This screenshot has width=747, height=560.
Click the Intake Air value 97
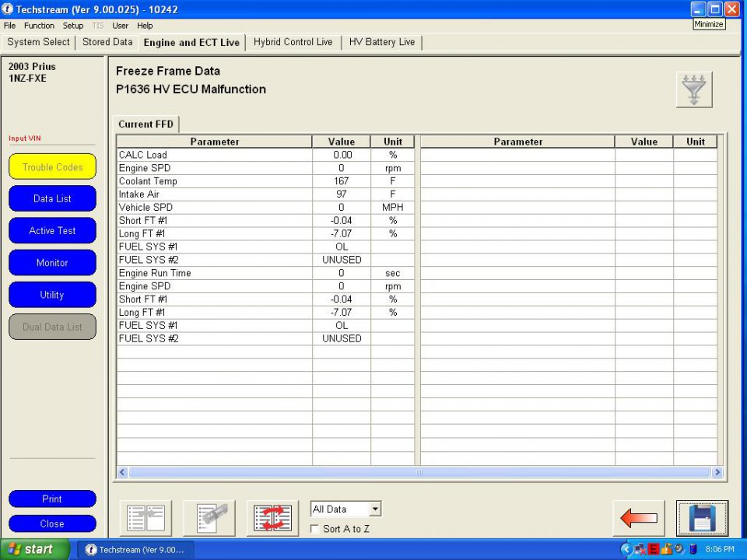[x=341, y=194]
